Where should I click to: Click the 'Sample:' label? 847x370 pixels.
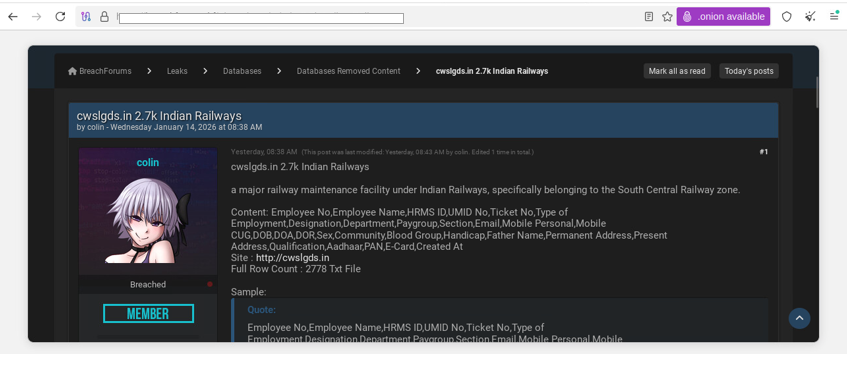248,292
